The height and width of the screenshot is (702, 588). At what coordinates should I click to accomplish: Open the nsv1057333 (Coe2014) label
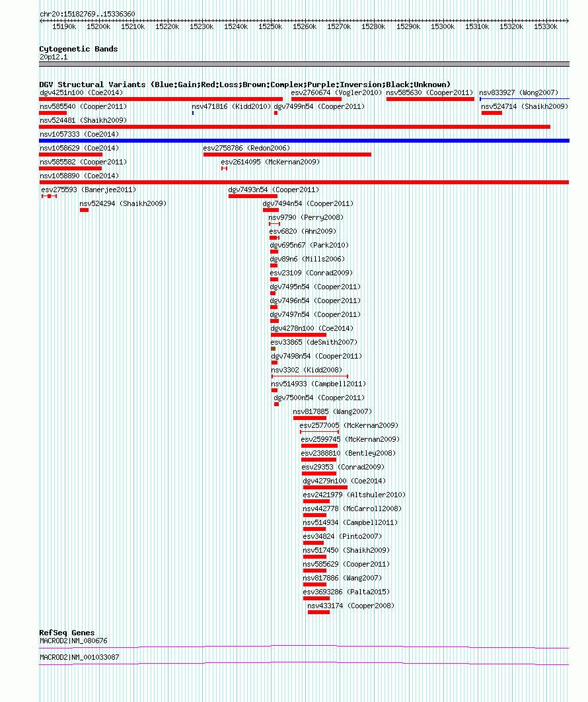point(79,134)
